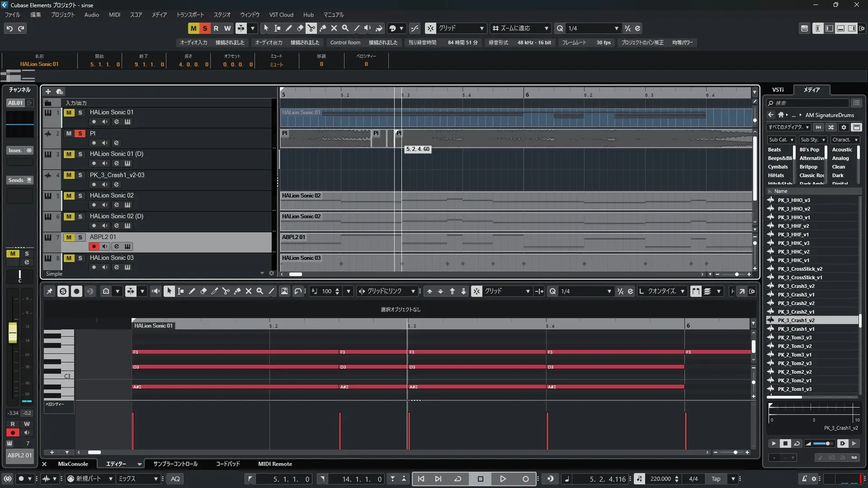868x488 pixels.
Task: Switch to the MixConsole tab
Action: [x=73, y=464]
